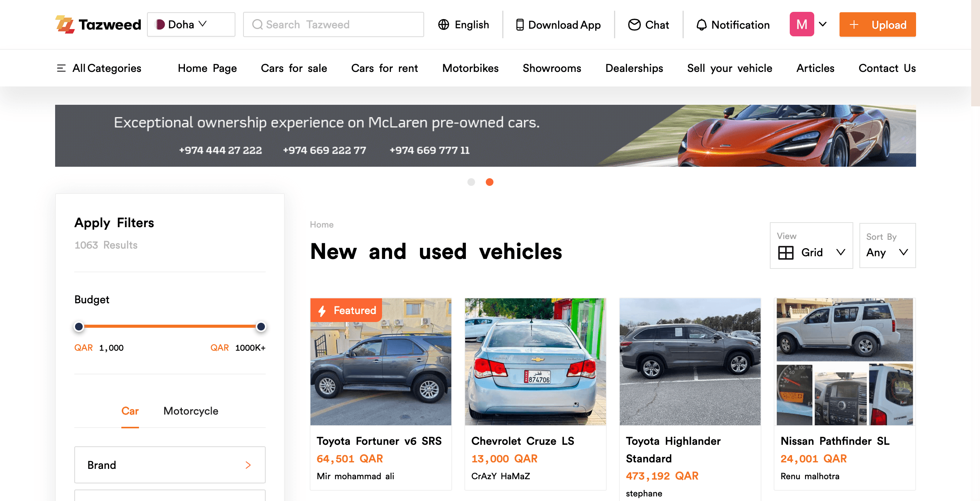Go to the Showrooms menu item
Viewport: 980px width, 501px height.
point(552,68)
